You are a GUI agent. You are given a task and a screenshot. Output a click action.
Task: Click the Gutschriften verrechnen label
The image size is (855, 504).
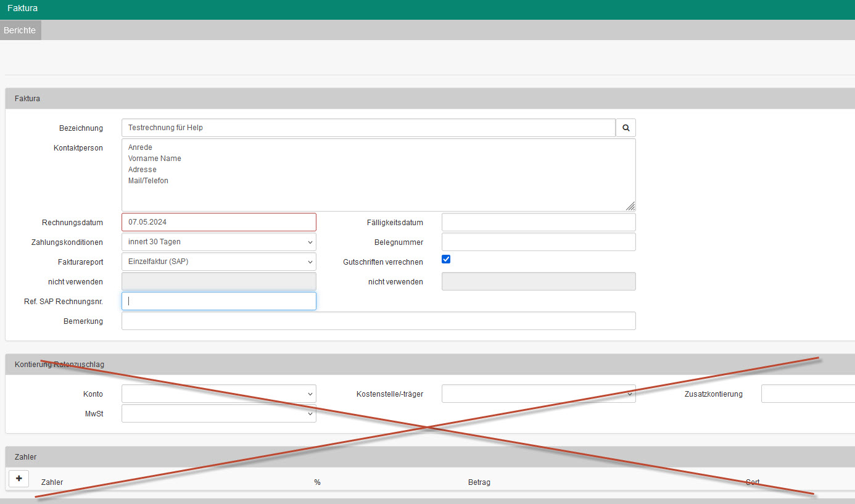(x=383, y=262)
